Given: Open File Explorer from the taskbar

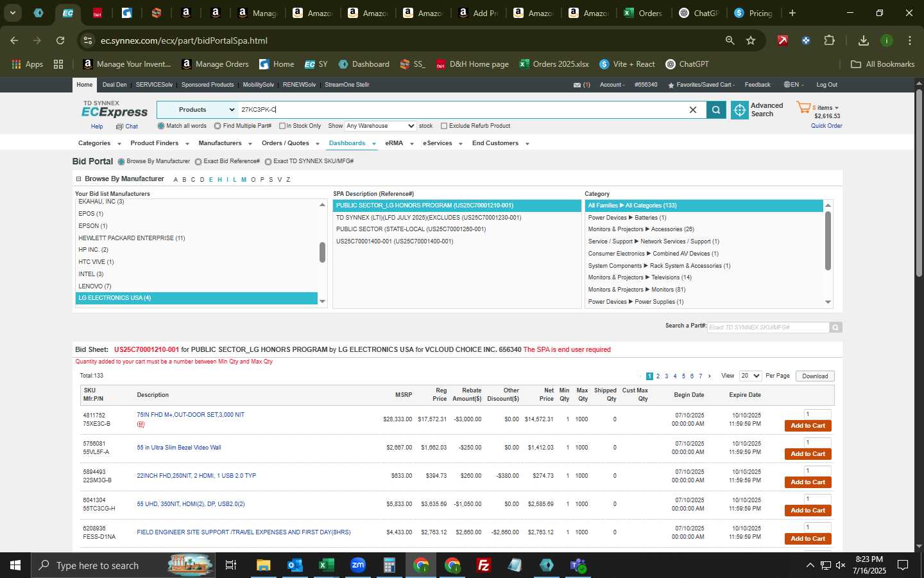Looking at the screenshot, I should coord(264,565).
